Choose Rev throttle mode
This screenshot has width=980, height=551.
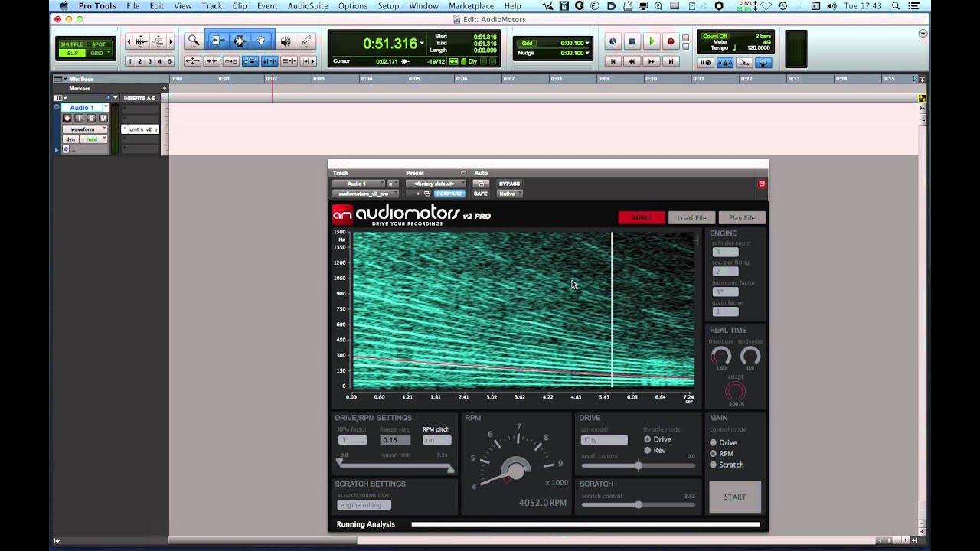648,451
